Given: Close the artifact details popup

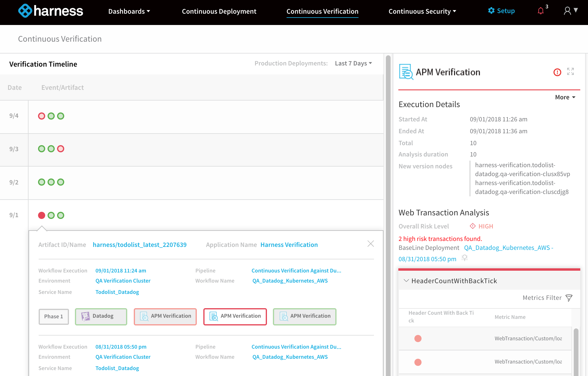Looking at the screenshot, I should pos(371,244).
